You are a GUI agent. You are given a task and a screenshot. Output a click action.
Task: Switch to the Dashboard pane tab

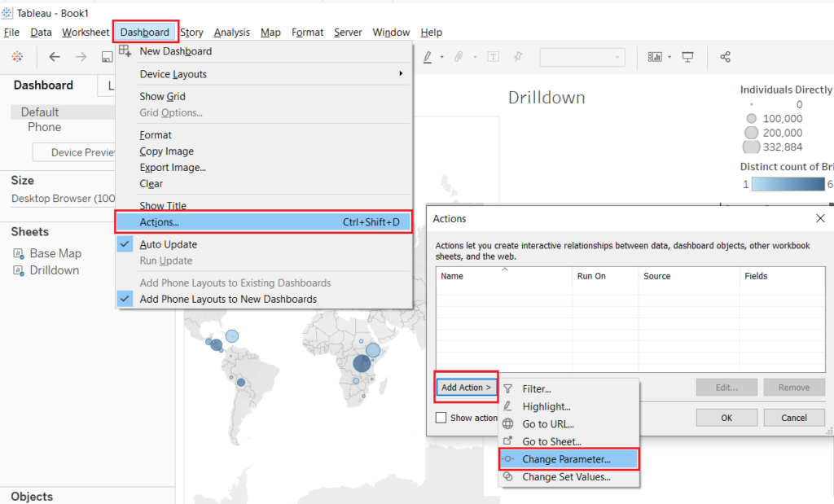(44, 85)
